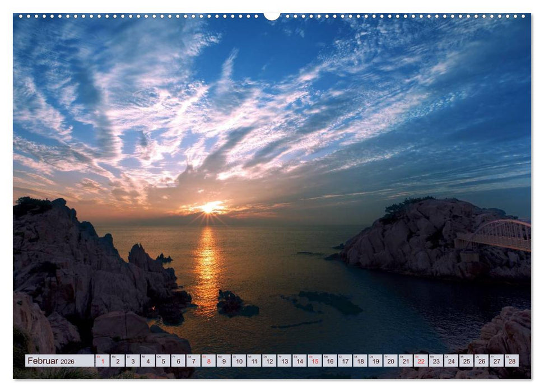The width and height of the screenshot is (544, 392).
Task: Select date 25 in the calendar row
Action: coord(466,361)
